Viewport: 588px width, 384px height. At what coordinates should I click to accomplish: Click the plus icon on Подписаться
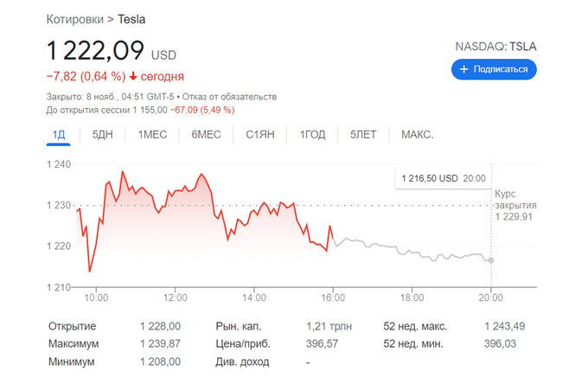pyautogui.click(x=464, y=69)
